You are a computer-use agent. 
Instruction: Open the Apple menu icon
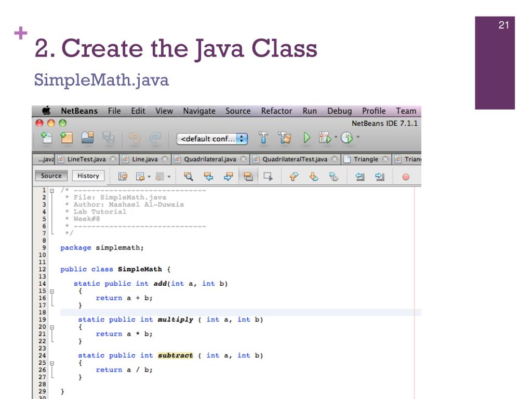point(46,111)
